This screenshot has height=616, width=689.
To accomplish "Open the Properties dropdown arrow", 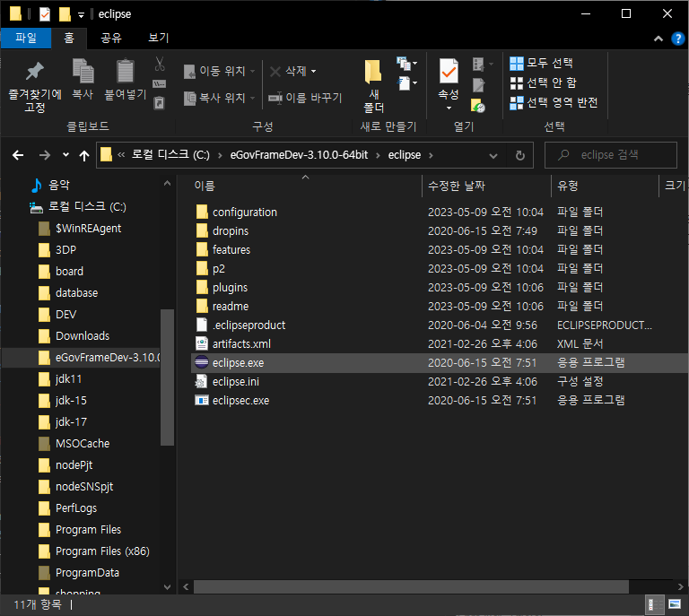I will [x=449, y=108].
